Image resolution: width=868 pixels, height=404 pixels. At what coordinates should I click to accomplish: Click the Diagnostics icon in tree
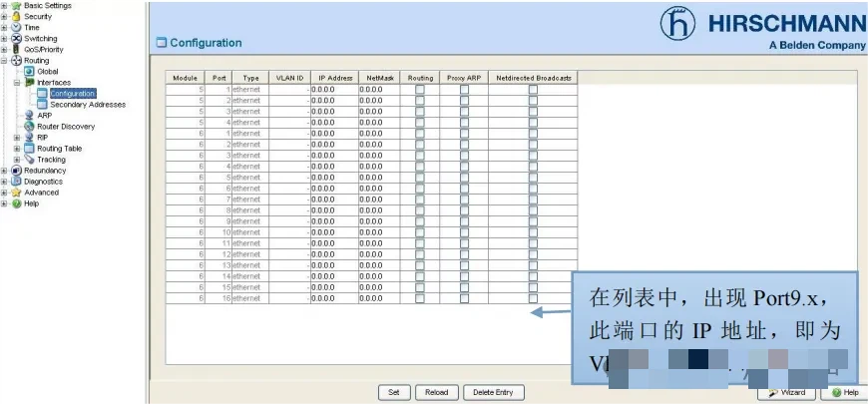coord(16,182)
